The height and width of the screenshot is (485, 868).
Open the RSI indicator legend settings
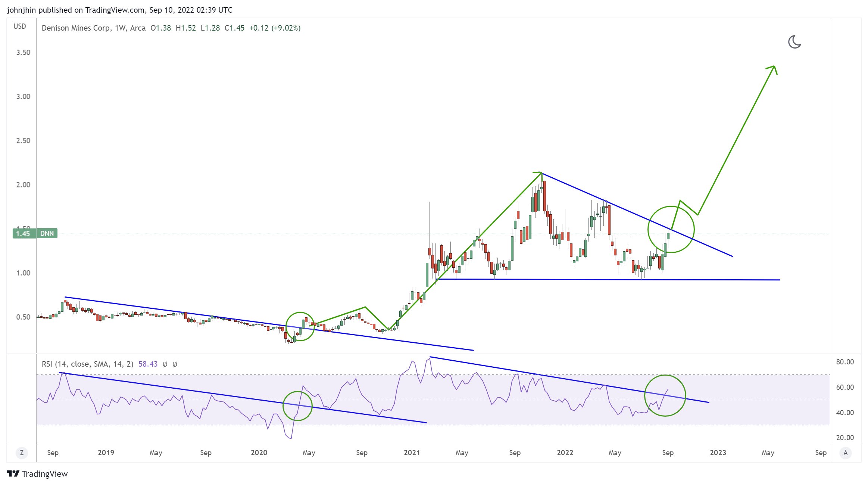[87, 364]
